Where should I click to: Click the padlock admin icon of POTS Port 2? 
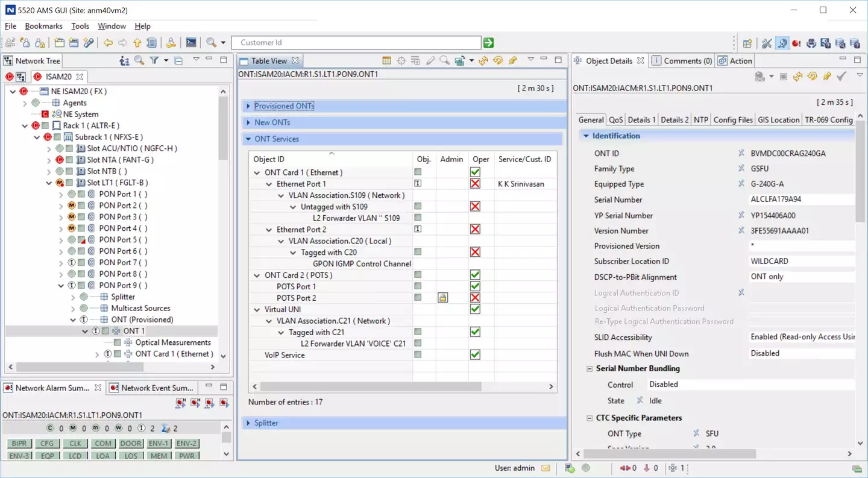[443, 298]
